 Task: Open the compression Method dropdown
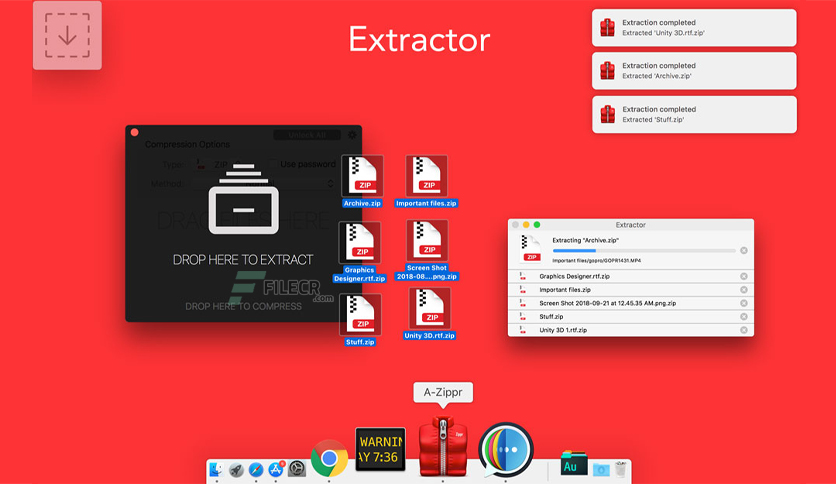264,184
